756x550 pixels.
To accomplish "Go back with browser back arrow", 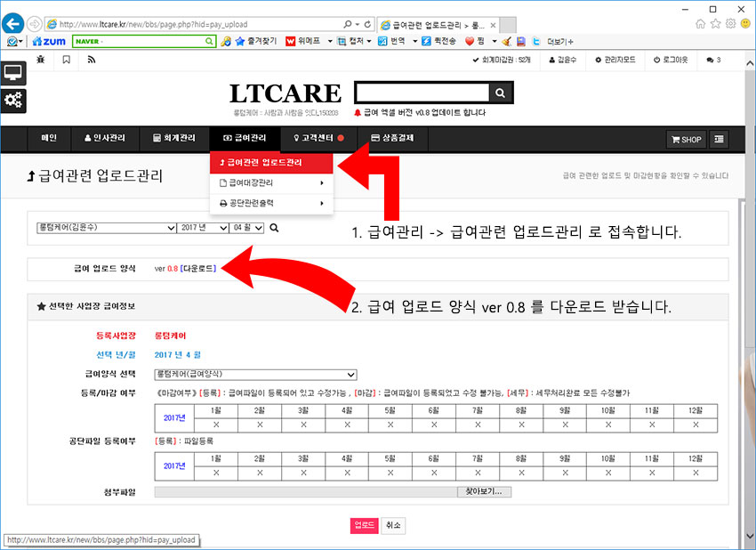I will coord(12,23).
